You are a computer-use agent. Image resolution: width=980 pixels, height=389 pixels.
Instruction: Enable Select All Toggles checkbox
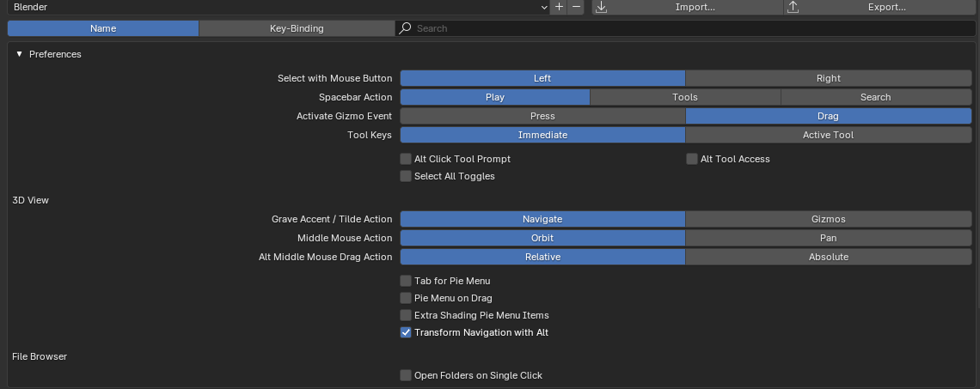coord(406,176)
